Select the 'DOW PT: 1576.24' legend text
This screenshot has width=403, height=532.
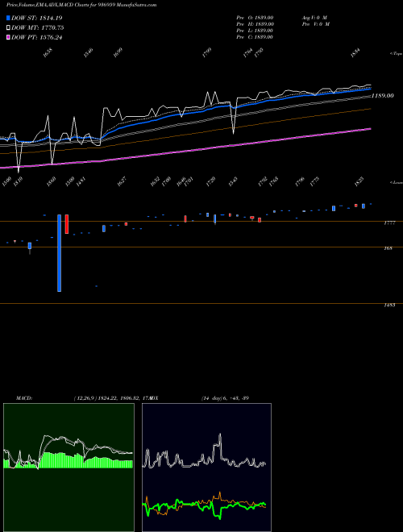(x=36, y=38)
